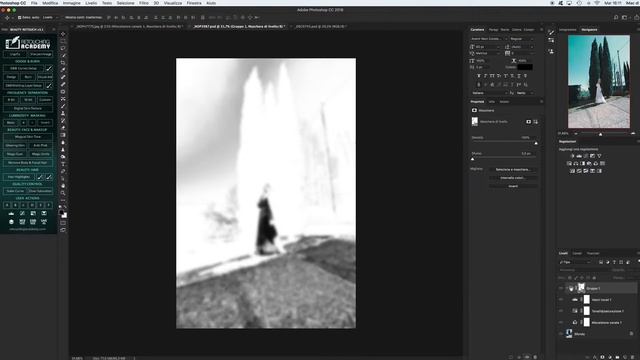Click the Navigator zoom slider handle
Viewport: 640px width, 360px height.
pos(600,134)
